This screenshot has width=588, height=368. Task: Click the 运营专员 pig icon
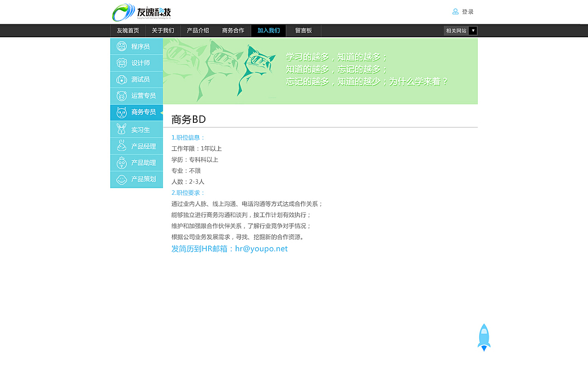(x=122, y=96)
